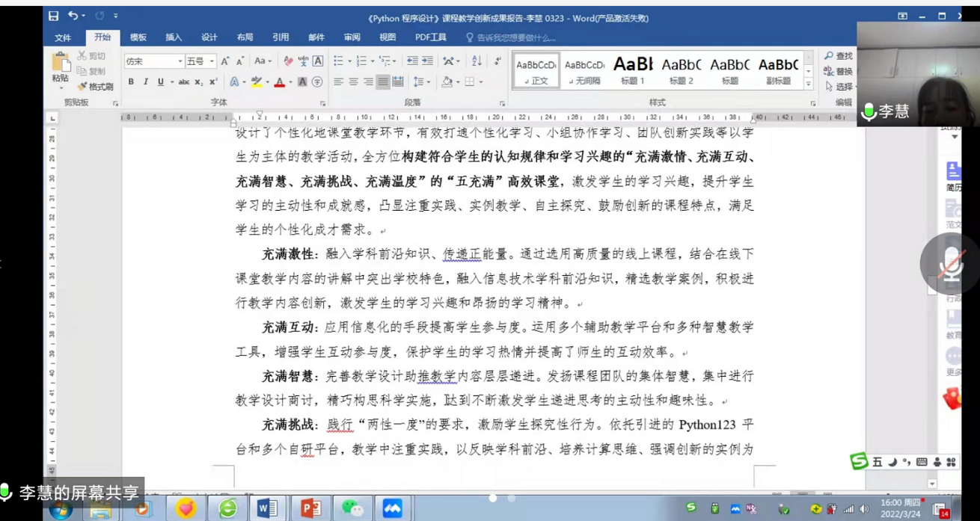This screenshot has height=521, width=980.
Task: Apply bold formatting with the B icon
Action: tap(130, 81)
